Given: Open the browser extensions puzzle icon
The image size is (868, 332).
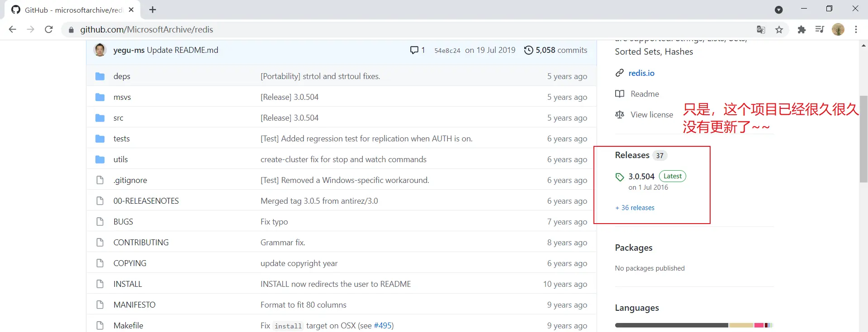Looking at the screenshot, I should (x=802, y=30).
